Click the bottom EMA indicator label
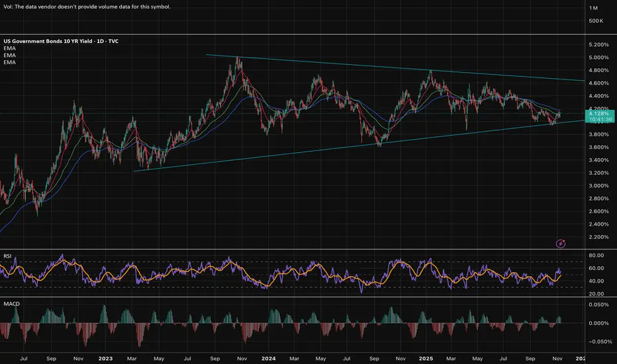Viewport: 617px width, 364px height. [9, 62]
